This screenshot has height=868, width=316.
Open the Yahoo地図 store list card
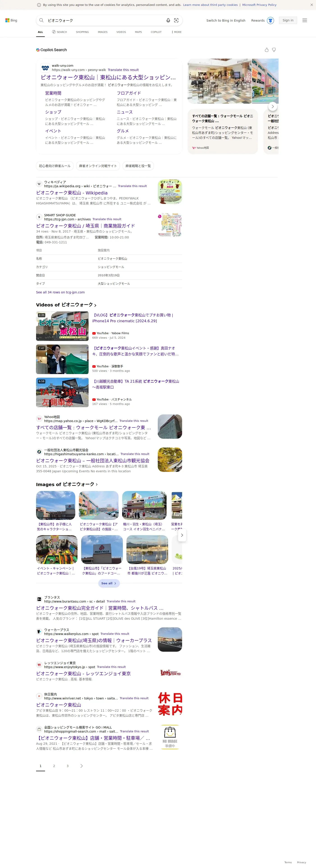tap(223, 131)
